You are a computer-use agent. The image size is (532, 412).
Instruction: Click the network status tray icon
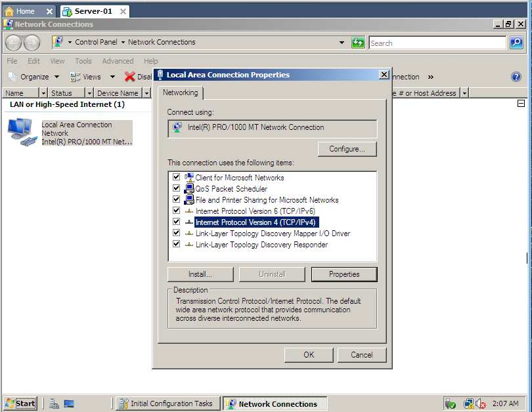point(468,403)
